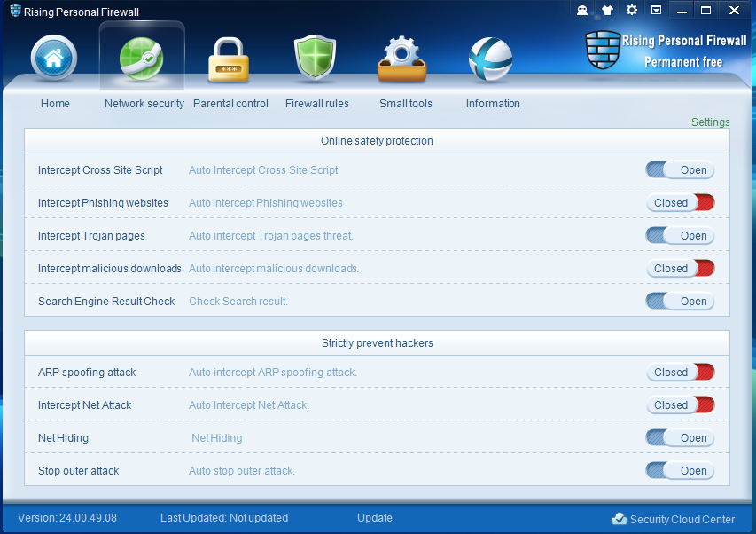The image size is (756, 534).
Task: Click 'Search Engine Result Check' label
Action: pos(106,301)
